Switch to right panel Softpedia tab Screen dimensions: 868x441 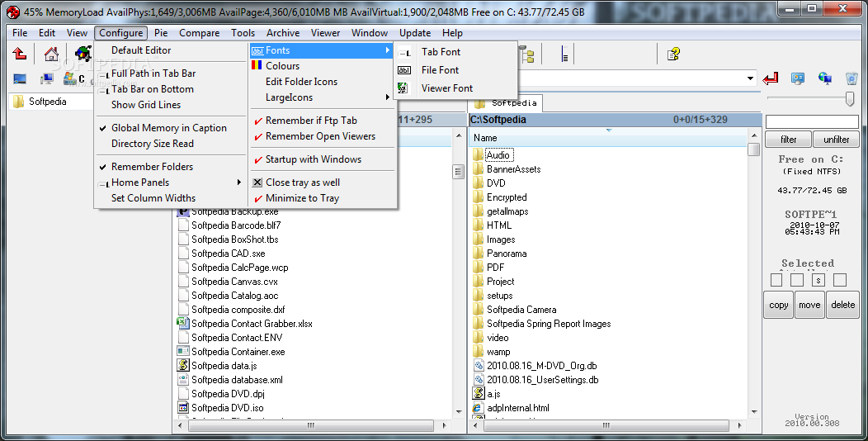[x=506, y=103]
